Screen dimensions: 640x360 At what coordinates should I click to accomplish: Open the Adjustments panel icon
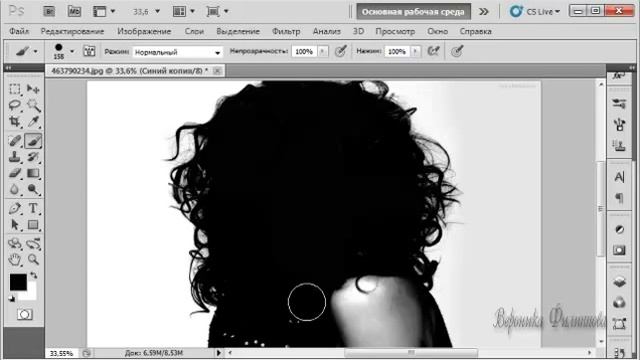click(619, 229)
